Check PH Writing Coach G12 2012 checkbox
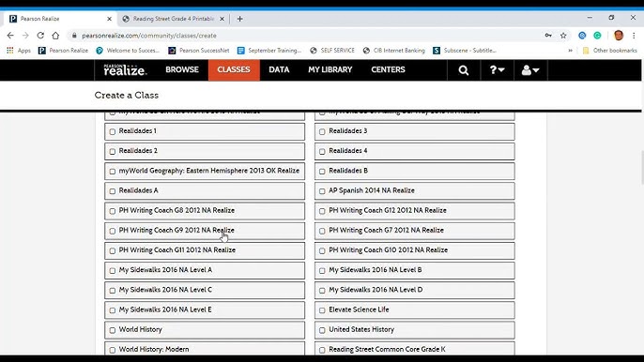Viewport: 644px width, 362px height. point(322,211)
